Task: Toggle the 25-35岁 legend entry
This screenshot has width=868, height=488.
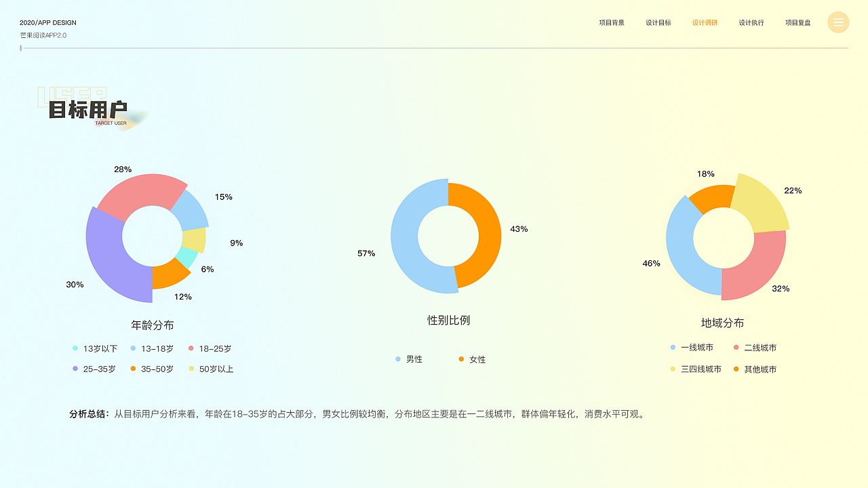Action: (x=74, y=369)
